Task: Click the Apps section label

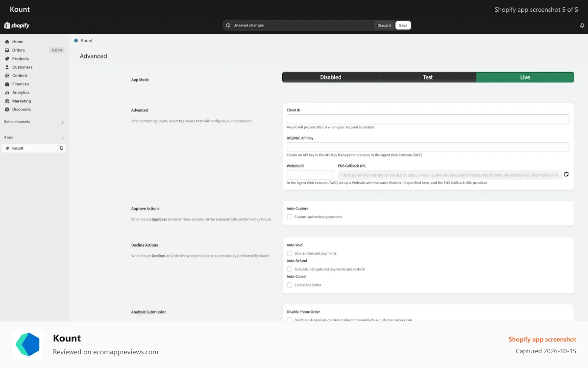Action: pos(8,137)
